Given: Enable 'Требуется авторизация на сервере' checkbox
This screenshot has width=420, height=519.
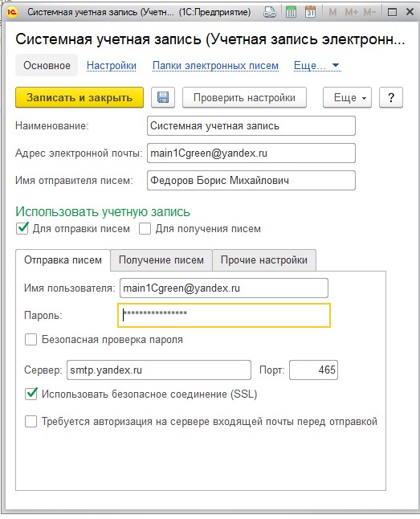Looking at the screenshot, I should [x=31, y=421].
